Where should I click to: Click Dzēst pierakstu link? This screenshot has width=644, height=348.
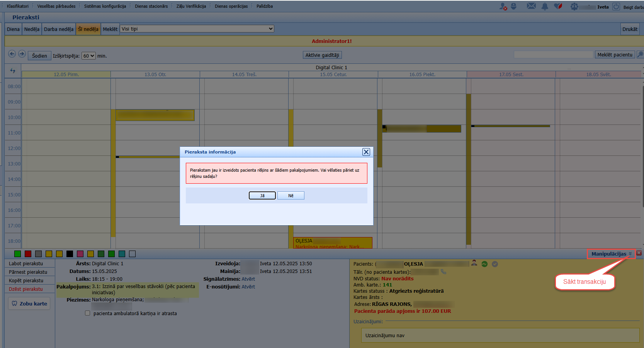pyautogui.click(x=26, y=289)
